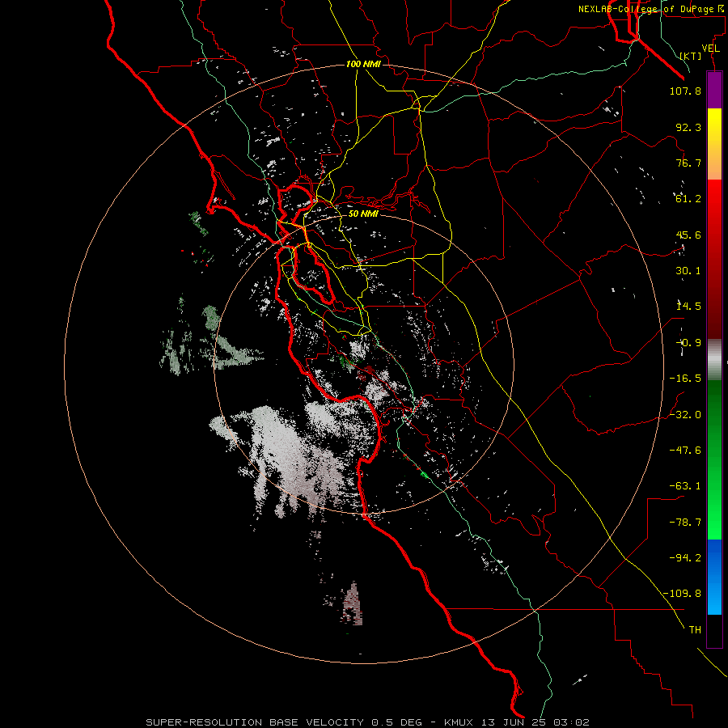Viewport: 728px width, 728px height.
Task: Select the -94.2 value on velocity scale
Action: (x=685, y=557)
